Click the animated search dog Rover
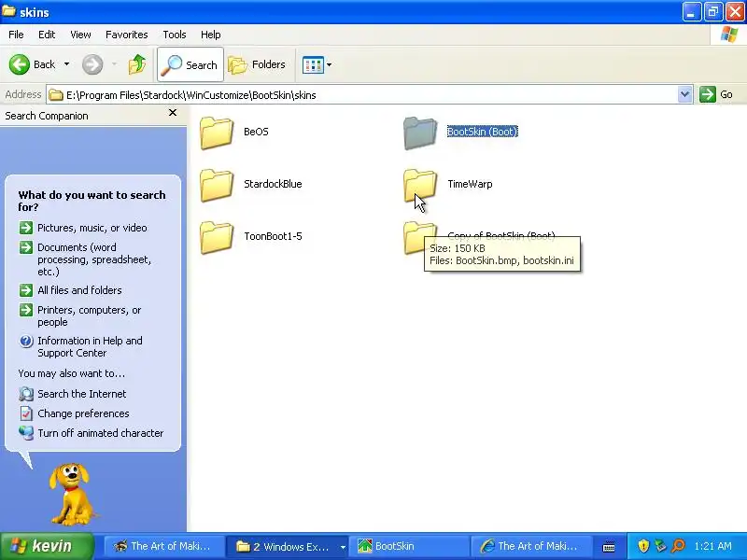This screenshot has width=747, height=560. [x=73, y=494]
